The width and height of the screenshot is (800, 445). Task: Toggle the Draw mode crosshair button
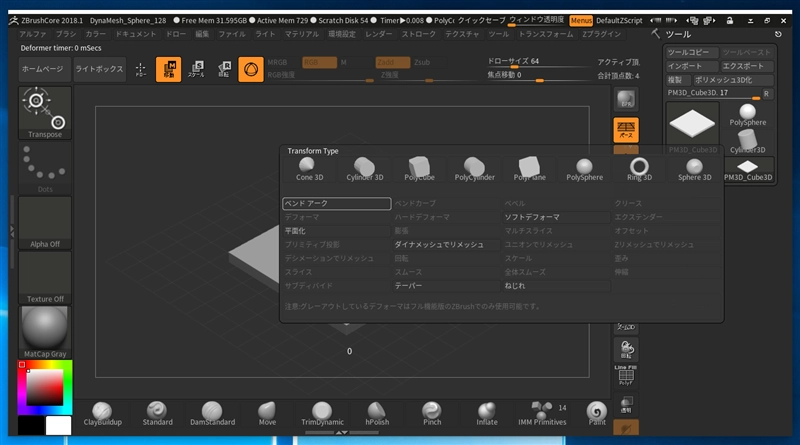coord(141,69)
